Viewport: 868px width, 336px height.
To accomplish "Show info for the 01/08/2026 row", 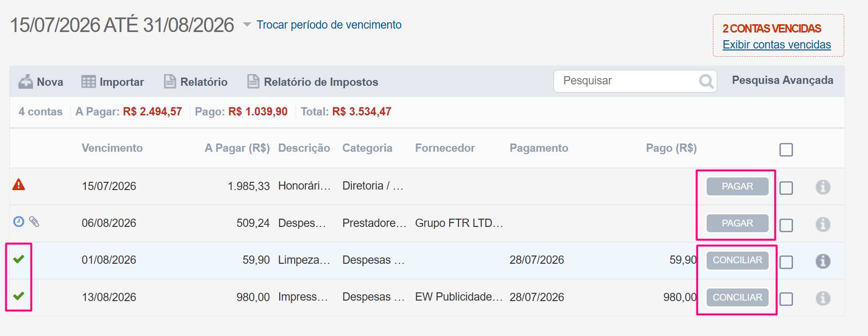I will coord(823,261).
